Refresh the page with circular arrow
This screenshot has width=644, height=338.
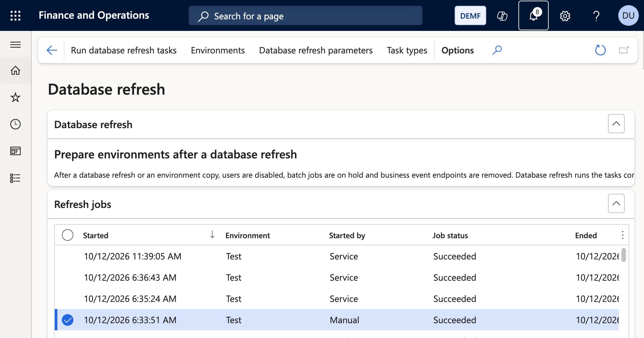[x=600, y=50]
